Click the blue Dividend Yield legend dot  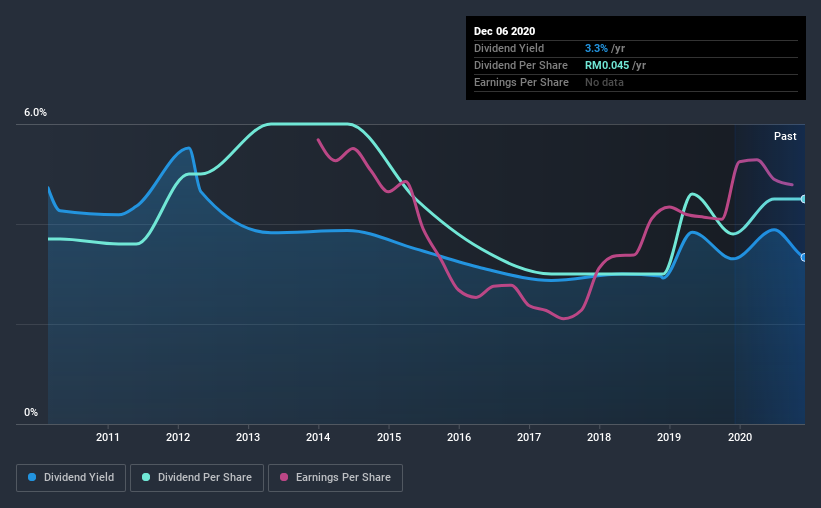(x=32, y=477)
